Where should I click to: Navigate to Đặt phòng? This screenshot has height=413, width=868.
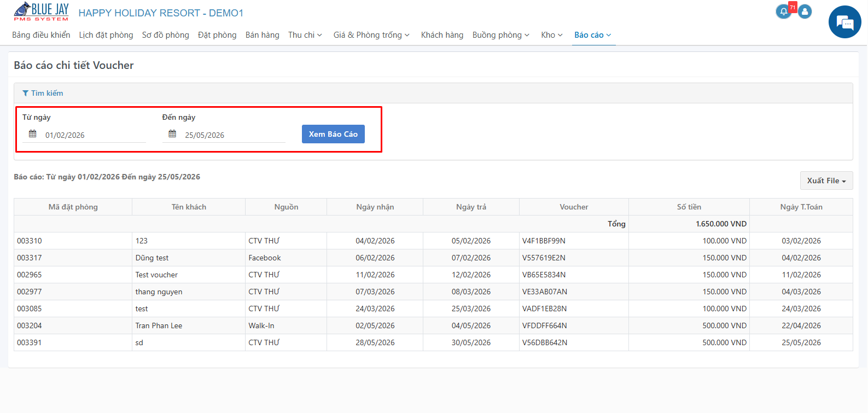(217, 35)
